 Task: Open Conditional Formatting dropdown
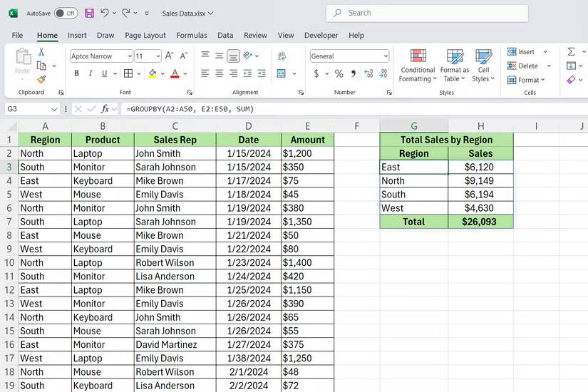[418, 66]
